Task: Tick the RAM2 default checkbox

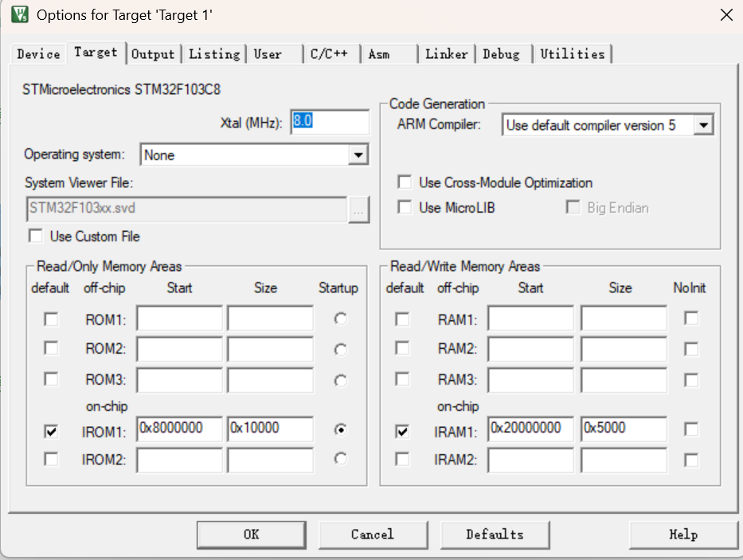Action: (402, 348)
